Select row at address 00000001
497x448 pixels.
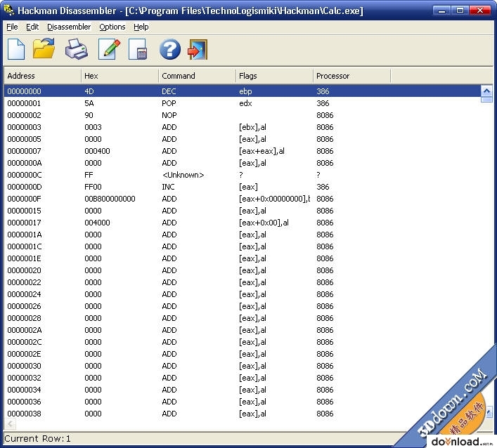pyautogui.click(x=243, y=103)
